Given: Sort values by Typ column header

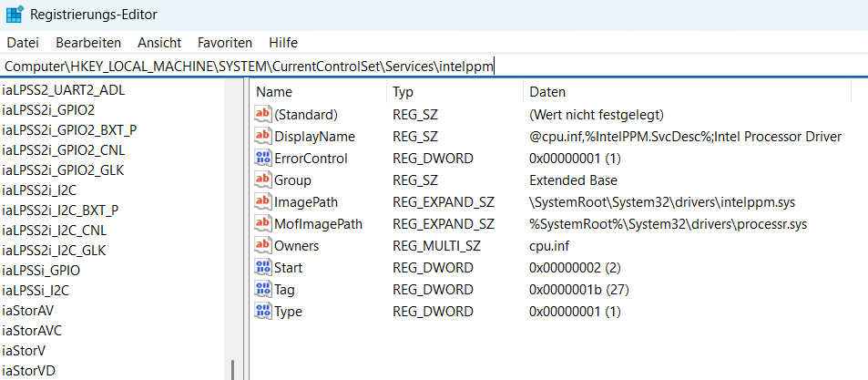Looking at the screenshot, I should coord(454,92).
